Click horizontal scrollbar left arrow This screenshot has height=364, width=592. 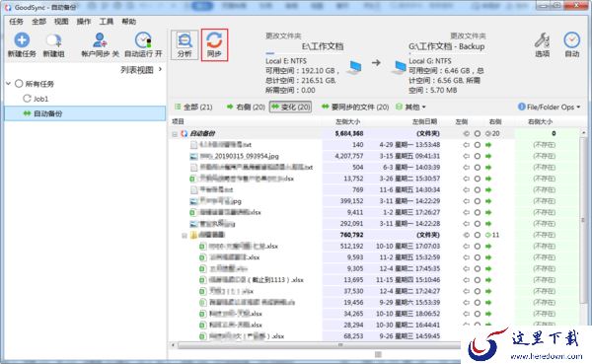click(x=174, y=345)
